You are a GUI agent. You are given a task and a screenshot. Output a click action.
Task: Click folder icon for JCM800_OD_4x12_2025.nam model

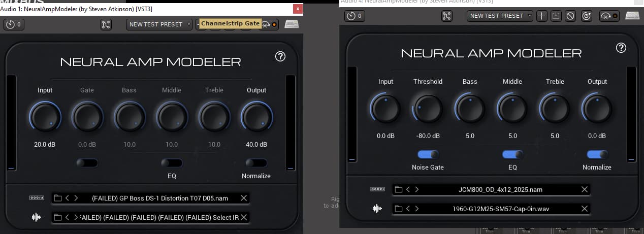pyautogui.click(x=399, y=189)
